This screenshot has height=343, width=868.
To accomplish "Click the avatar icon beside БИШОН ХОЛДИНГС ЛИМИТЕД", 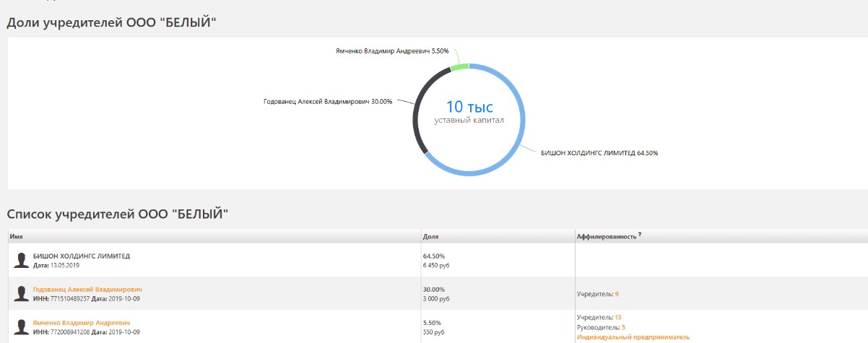I will click(x=22, y=260).
